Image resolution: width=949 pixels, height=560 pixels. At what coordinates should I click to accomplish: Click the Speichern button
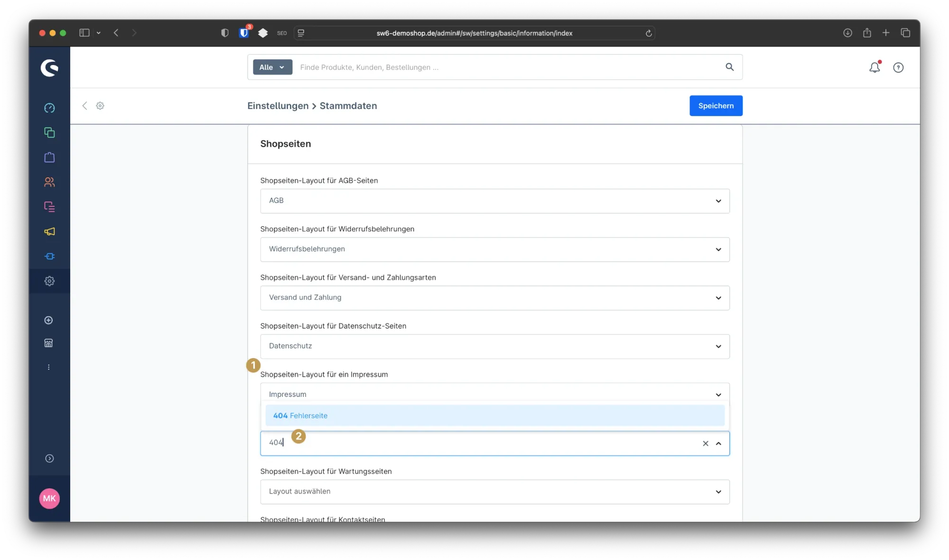[716, 106]
